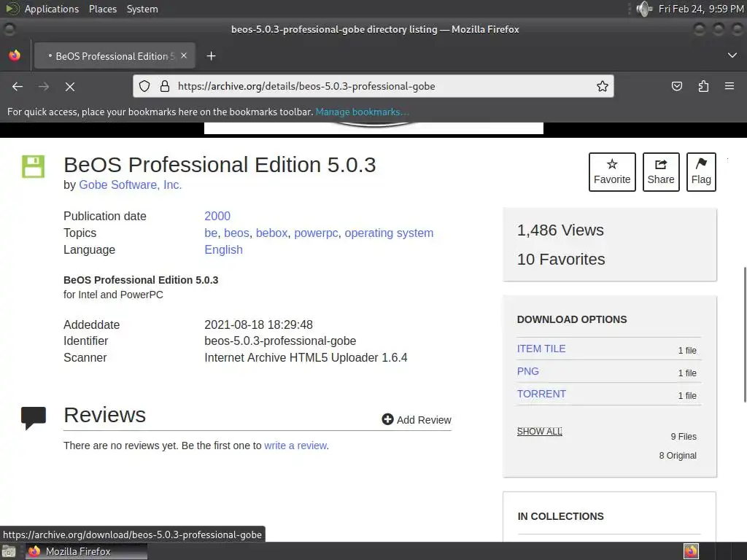This screenshot has width=747, height=560.
Task: Open the 'powerpc' topic link
Action: point(316,233)
